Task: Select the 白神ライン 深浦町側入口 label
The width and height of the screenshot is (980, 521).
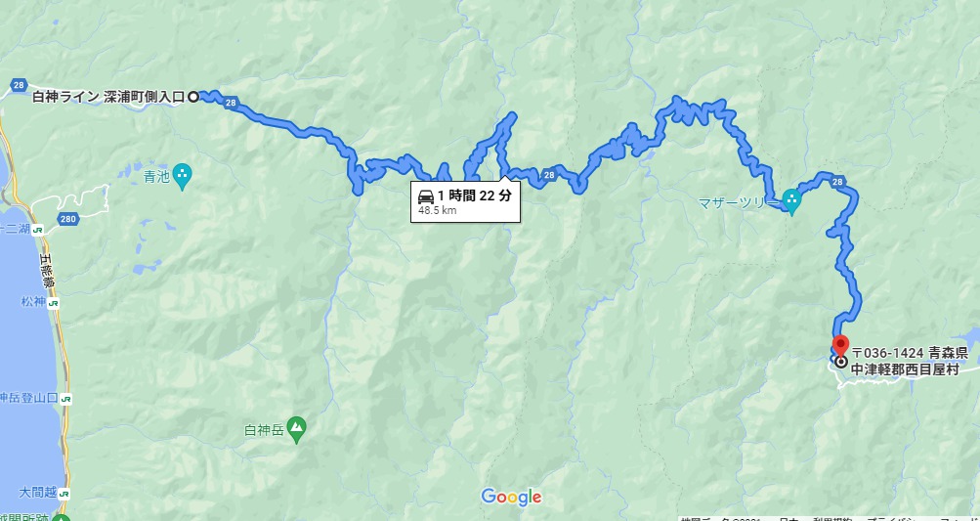Action: [108, 97]
